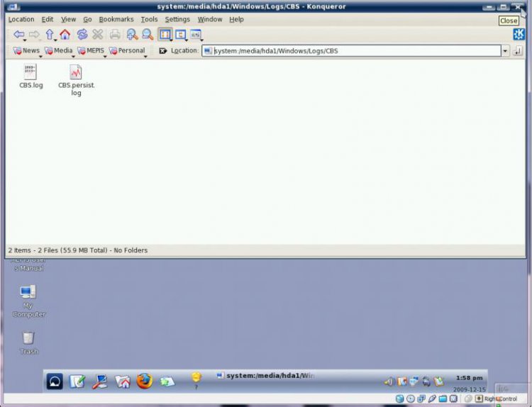Click the Go button beside location bar
This screenshot has width=532, height=407.
coord(517,51)
